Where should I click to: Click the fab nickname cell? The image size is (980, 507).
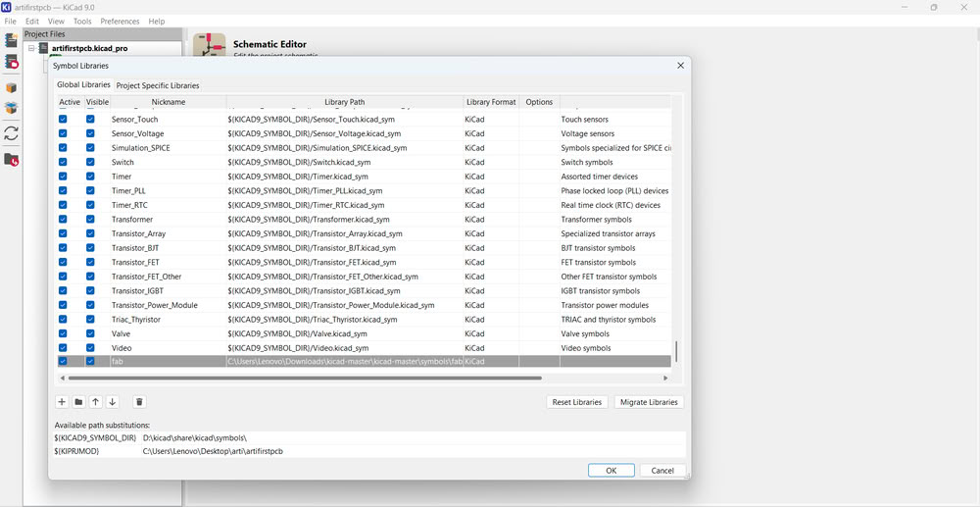pos(169,361)
